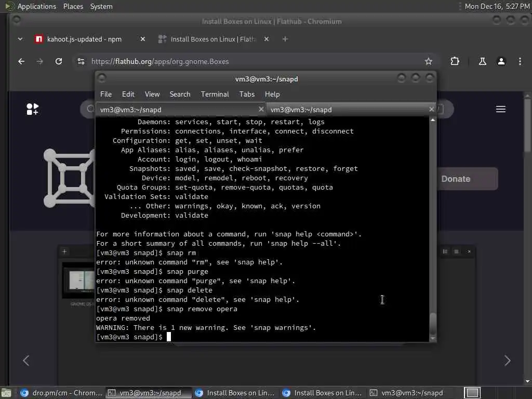532x399 pixels.
Task: Click terminal scrollbar up arrow
Action: tap(433, 120)
